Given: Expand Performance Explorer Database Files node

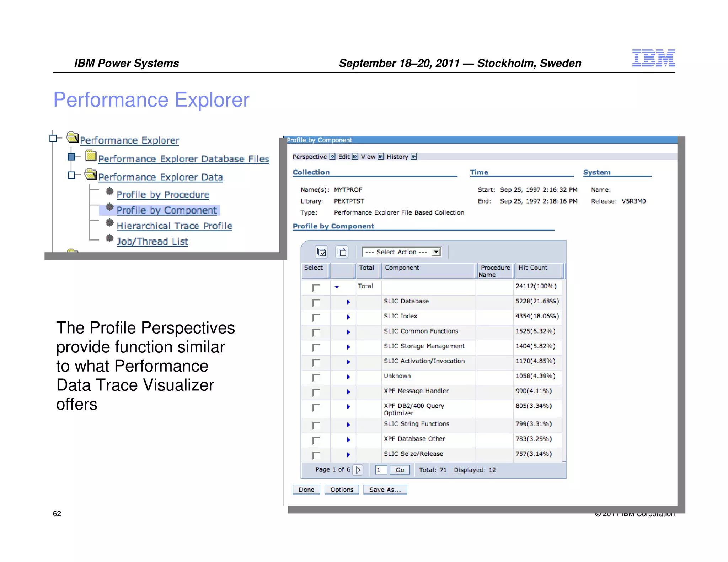Looking at the screenshot, I should point(71,157).
